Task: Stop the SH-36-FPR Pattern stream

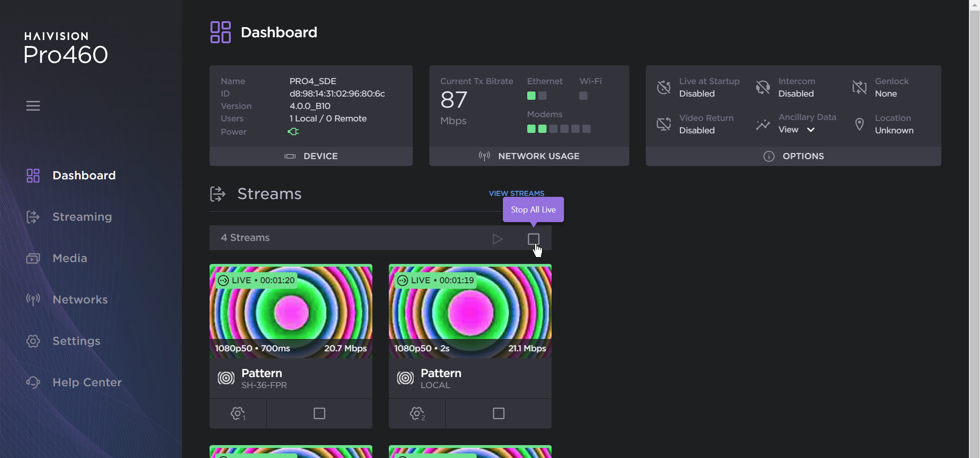Action: 319,413
